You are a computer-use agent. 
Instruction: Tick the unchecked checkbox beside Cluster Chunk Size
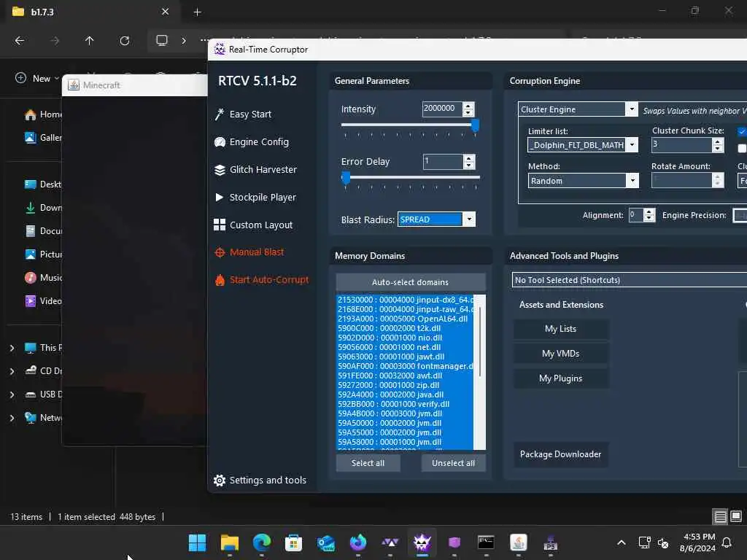(x=742, y=149)
